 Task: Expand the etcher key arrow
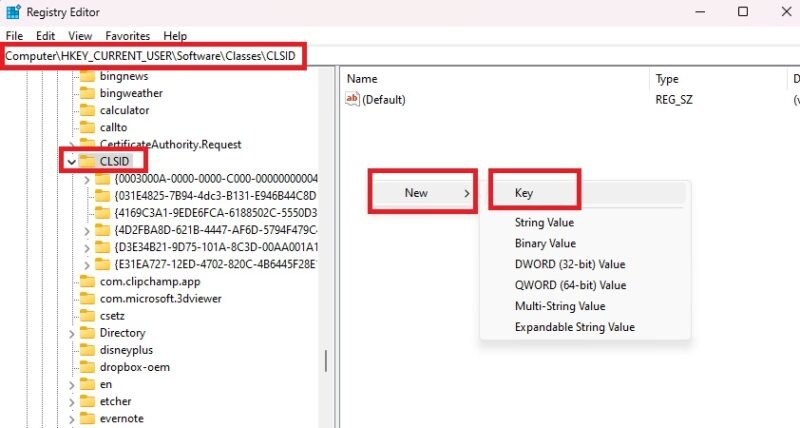click(71, 400)
